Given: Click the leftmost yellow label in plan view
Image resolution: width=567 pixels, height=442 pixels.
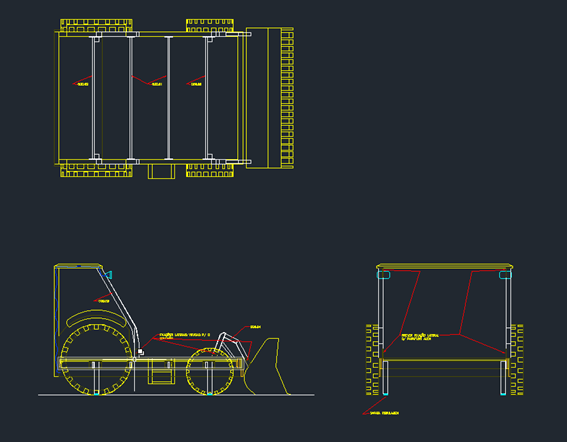Looking at the screenshot, I should [x=83, y=84].
